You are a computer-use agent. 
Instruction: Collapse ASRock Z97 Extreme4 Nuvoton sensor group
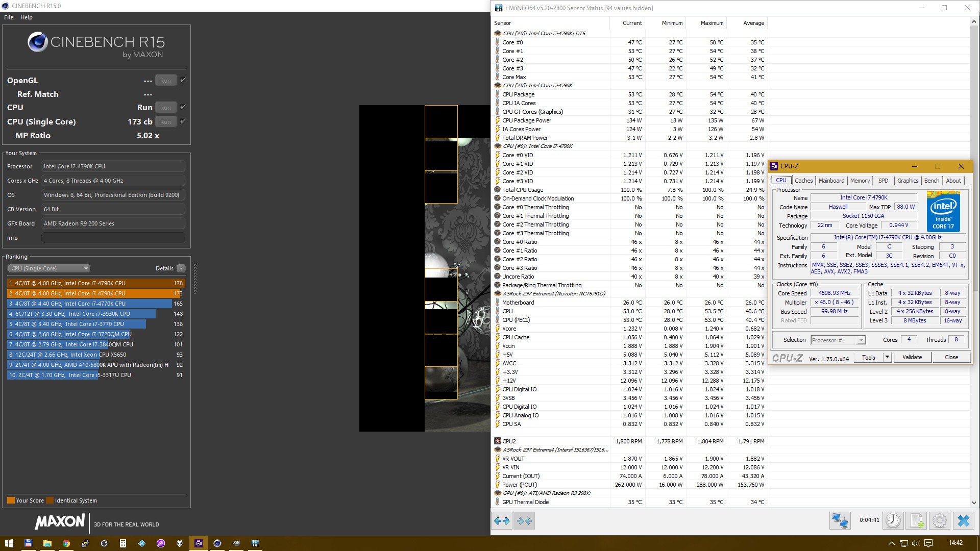498,294
